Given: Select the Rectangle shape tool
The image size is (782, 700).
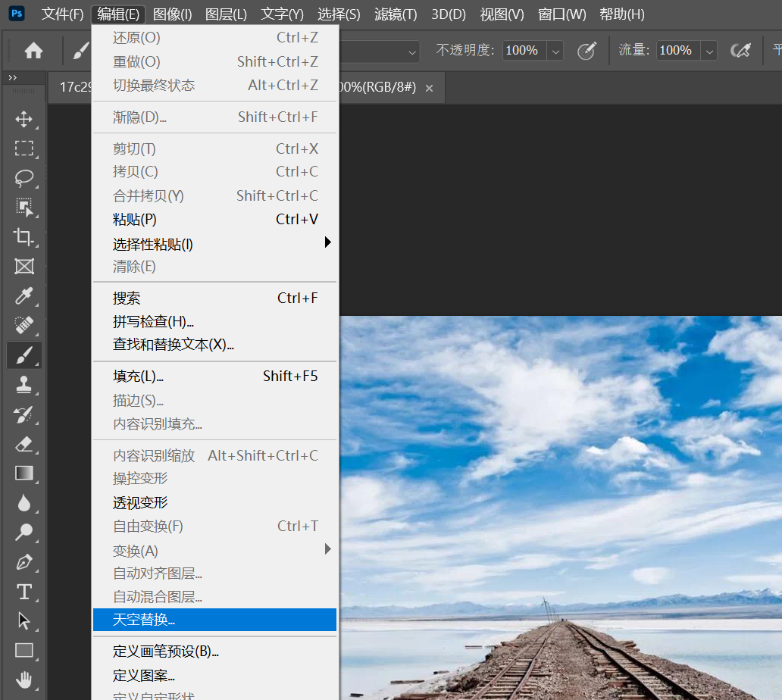Looking at the screenshot, I should pos(24,651).
